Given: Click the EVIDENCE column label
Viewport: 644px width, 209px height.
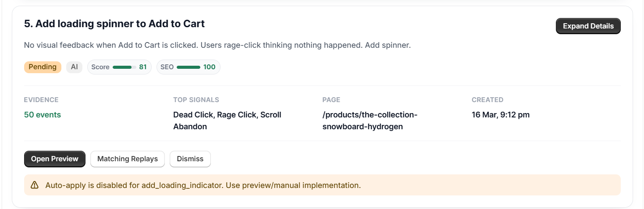Looking at the screenshot, I should 41,100.
